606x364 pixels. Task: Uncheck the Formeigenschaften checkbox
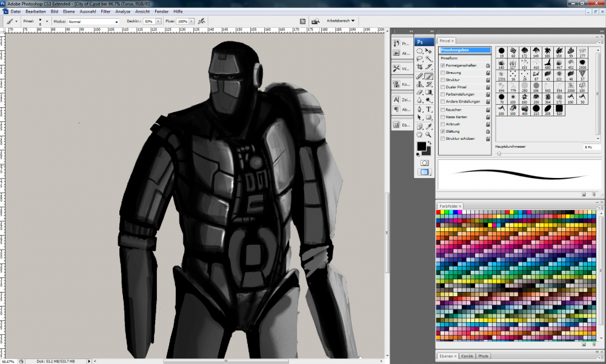click(x=442, y=65)
